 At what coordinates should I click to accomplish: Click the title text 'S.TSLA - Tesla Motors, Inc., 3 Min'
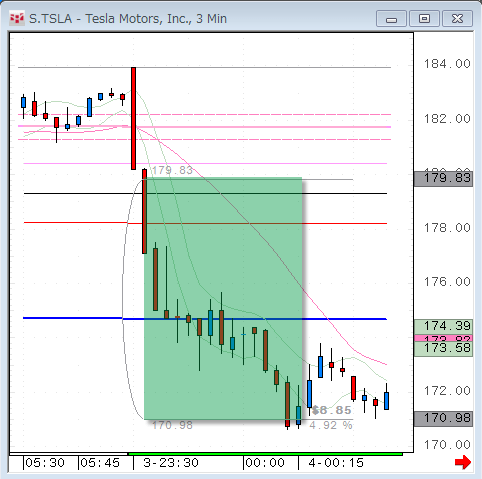pyautogui.click(x=128, y=19)
